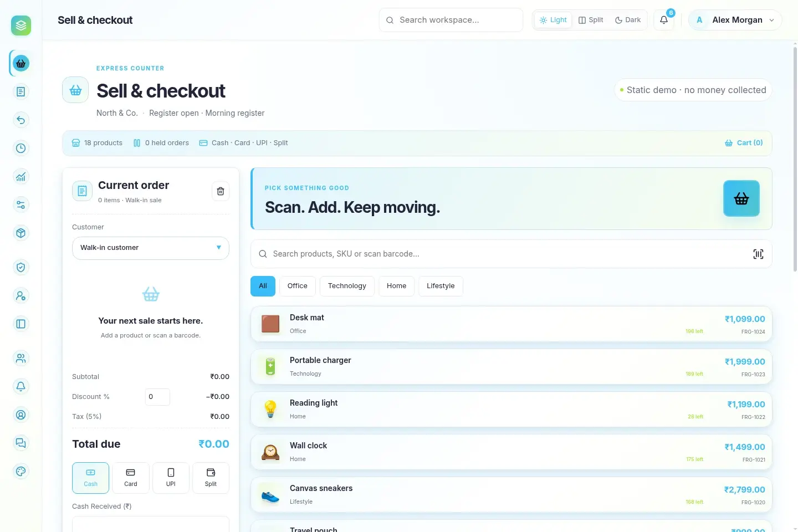Open the two-people team icon in sidebar
Screen dimensions: 798x532
click(x=21, y=358)
